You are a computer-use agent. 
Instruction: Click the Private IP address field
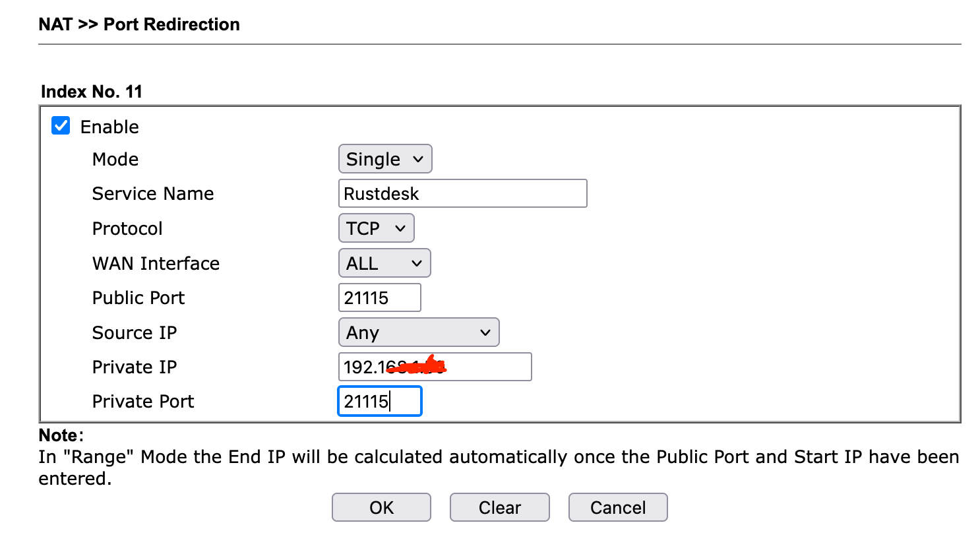[434, 367]
